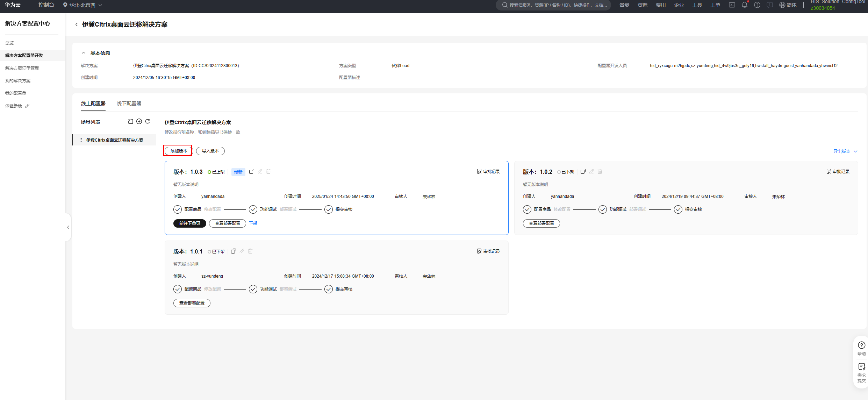Click 查看部署配置 for version 1.0.2

click(541, 223)
